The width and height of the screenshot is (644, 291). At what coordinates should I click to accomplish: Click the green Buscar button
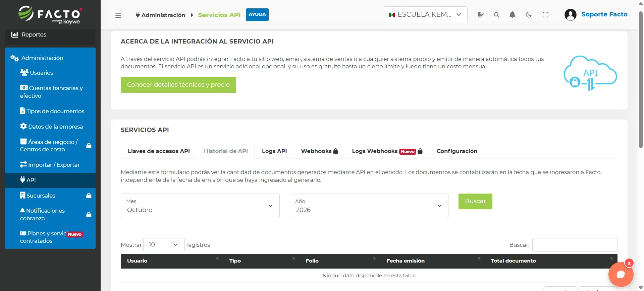point(475,201)
